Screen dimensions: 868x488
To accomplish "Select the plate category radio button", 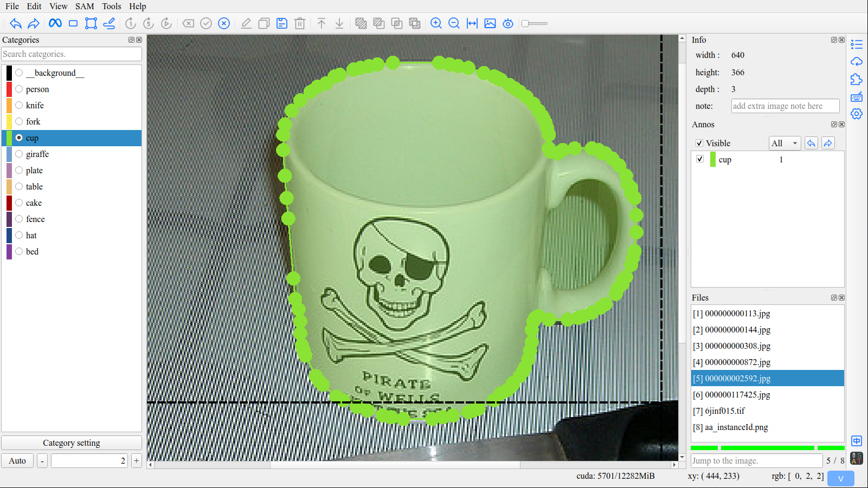I will (x=19, y=170).
